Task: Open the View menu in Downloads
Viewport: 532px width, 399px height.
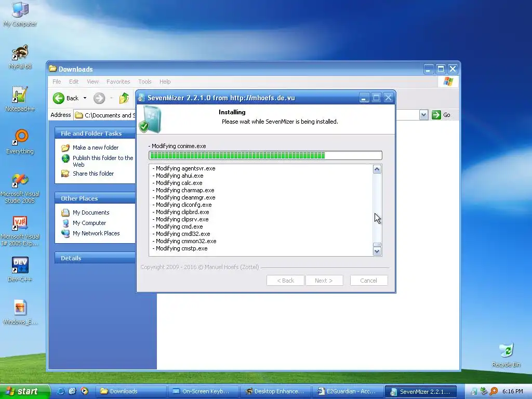Action: coord(92,82)
